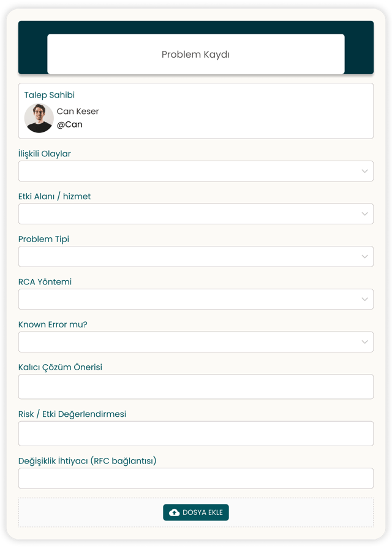392x548 pixels.
Task: Select the İlişkili Olaylar combo box
Action: pyautogui.click(x=184, y=172)
